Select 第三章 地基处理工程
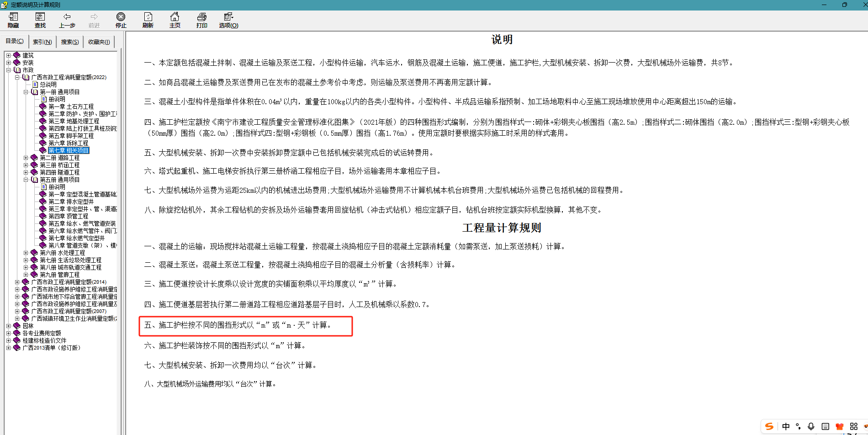The image size is (868, 435). coord(74,121)
